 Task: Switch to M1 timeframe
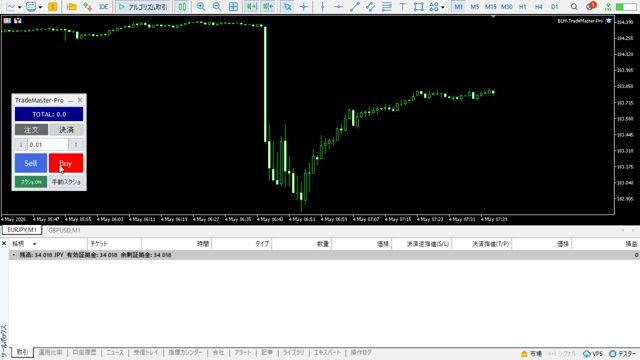(x=458, y=7)
